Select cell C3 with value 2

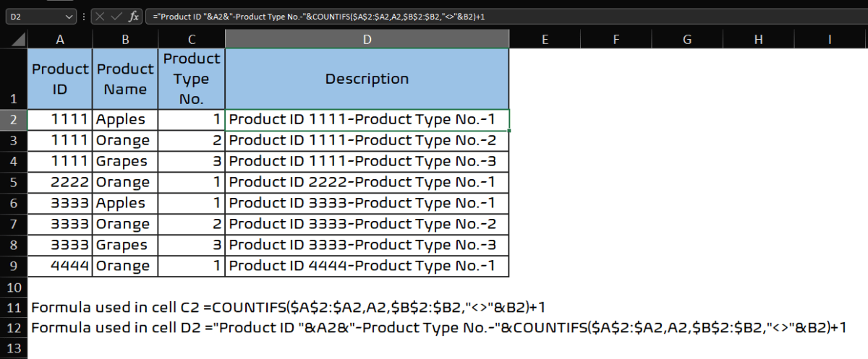[x=192, y=141]
